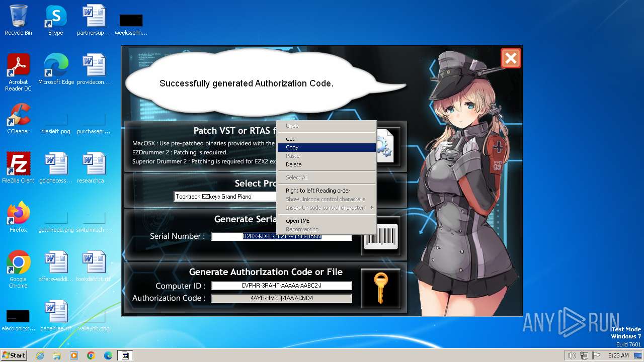
Task: Select the researchca Word document icon
Action: 94,168
